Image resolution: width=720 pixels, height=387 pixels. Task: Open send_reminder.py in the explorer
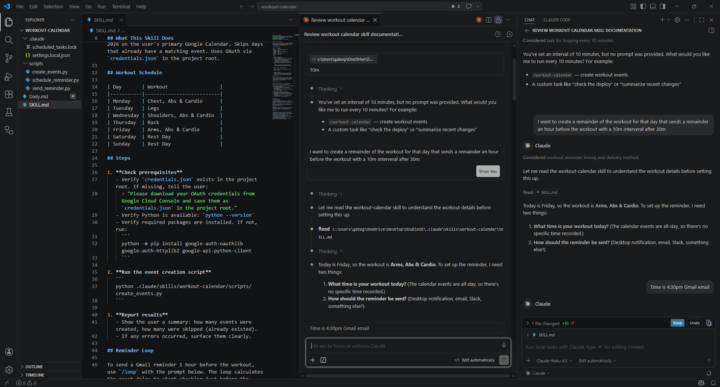pos(51,88)
